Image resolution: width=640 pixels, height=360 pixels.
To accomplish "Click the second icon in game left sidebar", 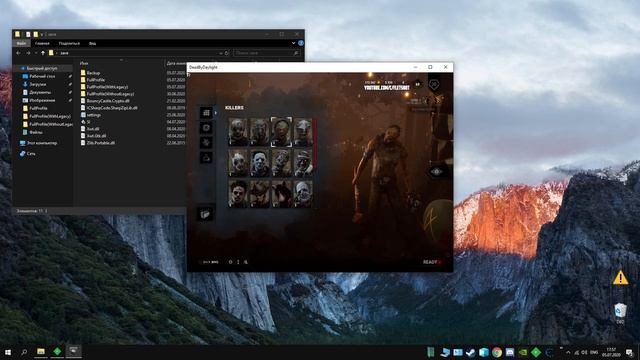I will (x=206, y=128).
